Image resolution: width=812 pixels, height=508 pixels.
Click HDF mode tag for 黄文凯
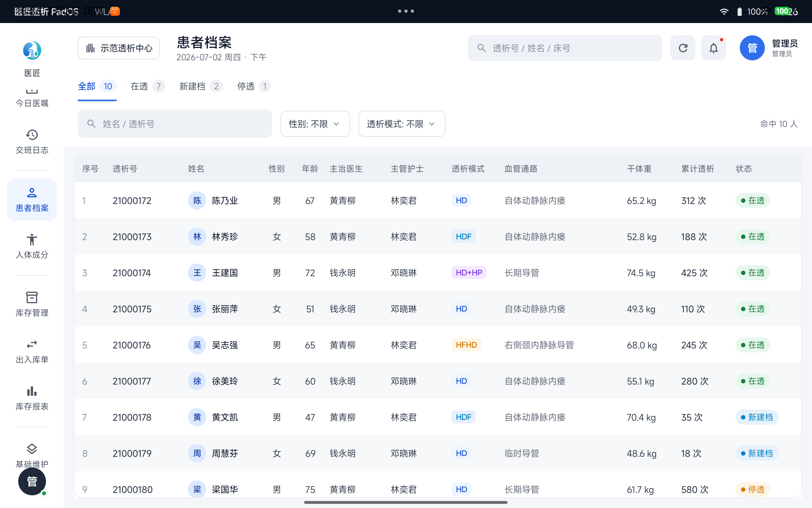pyautogui.click(x=463, y=417)
